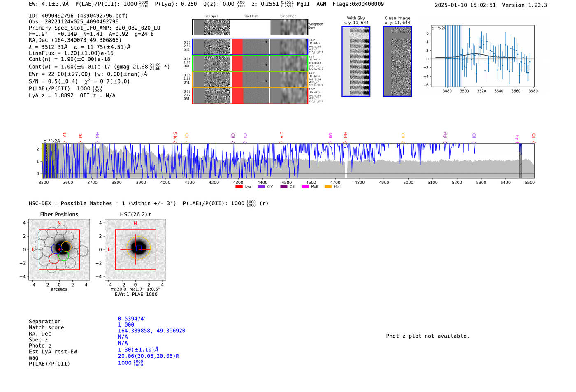Click the 'Version 1.22.3' label
Image resolution: width=576 pixels, height=392 pixels.
tap(525, 5)
